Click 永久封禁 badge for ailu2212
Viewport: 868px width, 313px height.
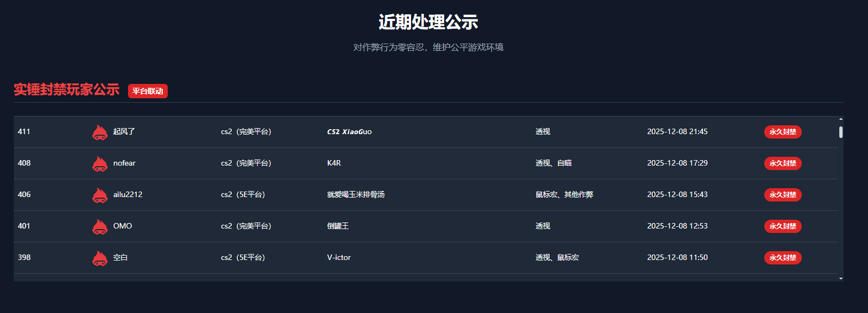pyautogui.click(x=782, y=195)
